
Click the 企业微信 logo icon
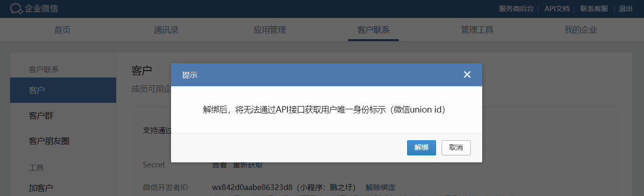click(x=17, y=9)
